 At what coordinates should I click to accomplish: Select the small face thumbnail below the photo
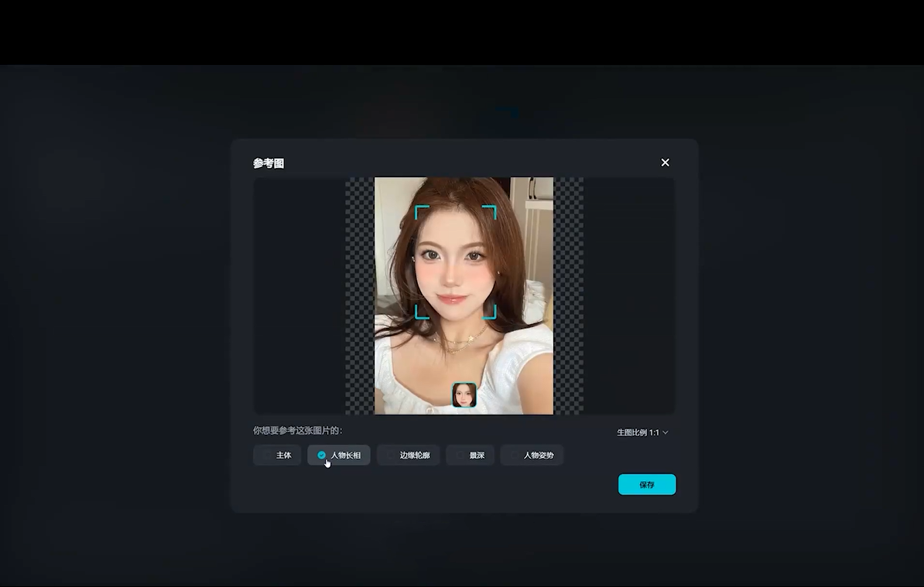(x=464, y=395)
